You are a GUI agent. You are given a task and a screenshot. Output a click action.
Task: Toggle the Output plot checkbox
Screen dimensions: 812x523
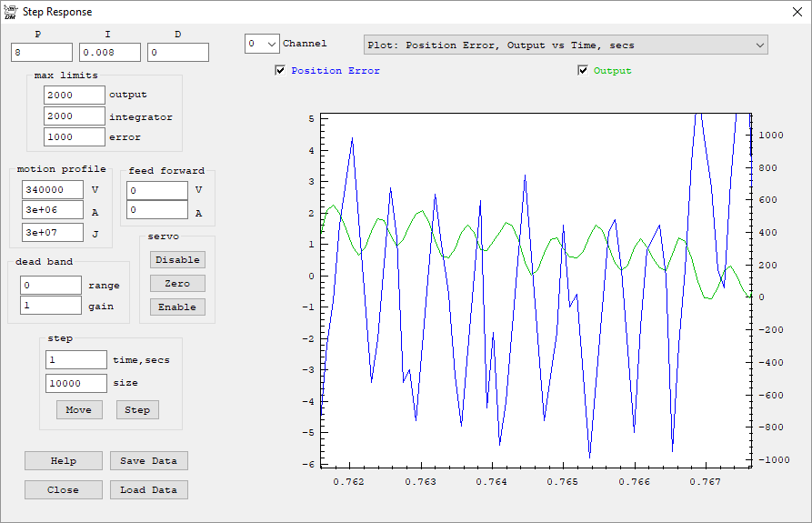tap(583, 71)
